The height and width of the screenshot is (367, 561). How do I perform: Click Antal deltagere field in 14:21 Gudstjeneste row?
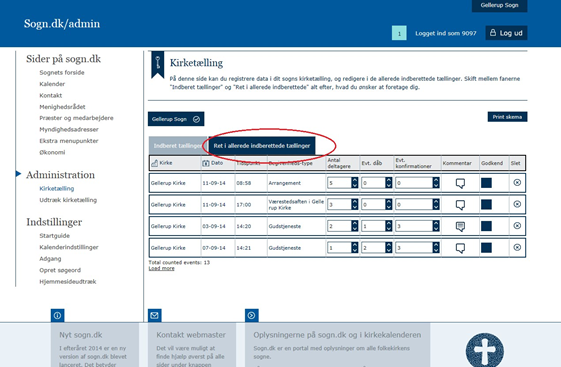coord(339,248)
